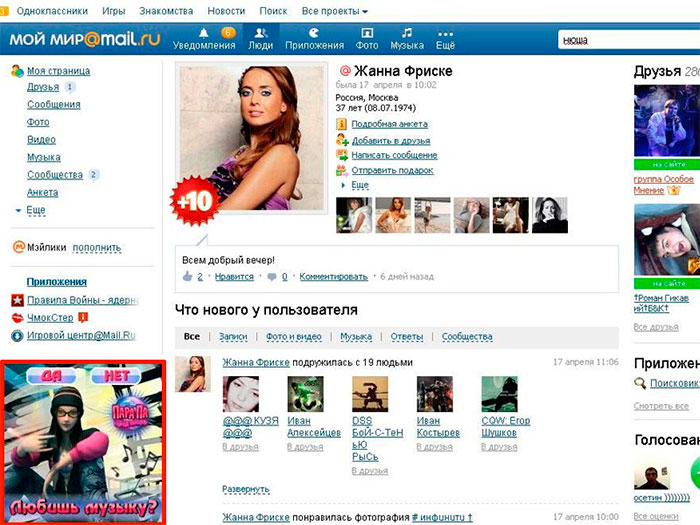The image size is (700, 525).
Task: Click пополнить next to Мэйлики
Action: coord(97,247)
